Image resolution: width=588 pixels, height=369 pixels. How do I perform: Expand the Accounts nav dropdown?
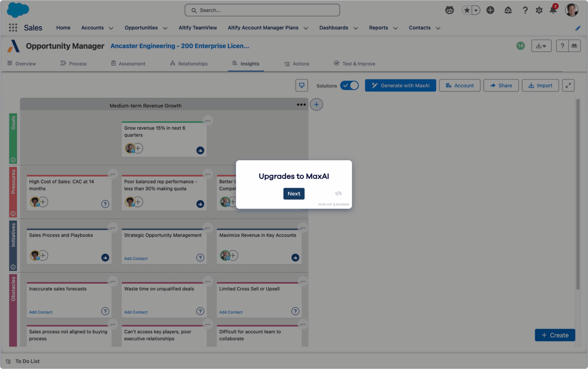click(x=111, y=28)
